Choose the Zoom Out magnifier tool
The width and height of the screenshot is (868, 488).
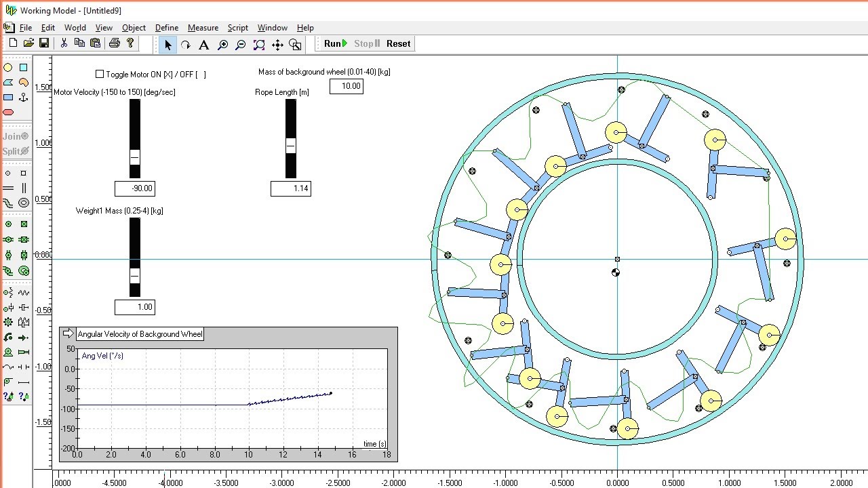[240, 45]
